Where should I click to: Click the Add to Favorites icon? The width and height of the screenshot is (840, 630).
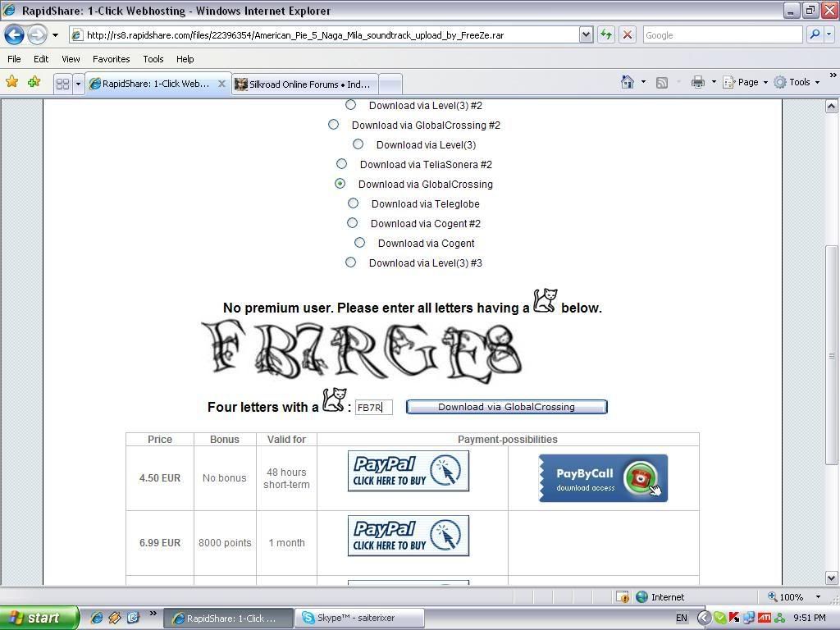[x=34, y=82]
